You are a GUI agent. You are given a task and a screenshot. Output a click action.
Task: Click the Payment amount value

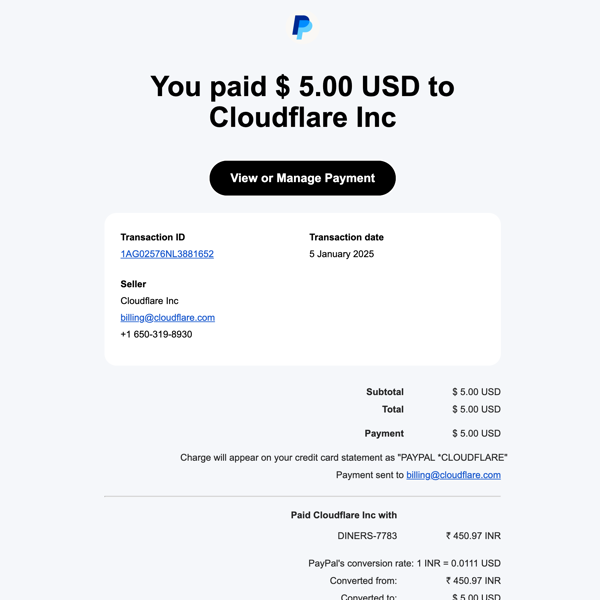click(476, 433)
